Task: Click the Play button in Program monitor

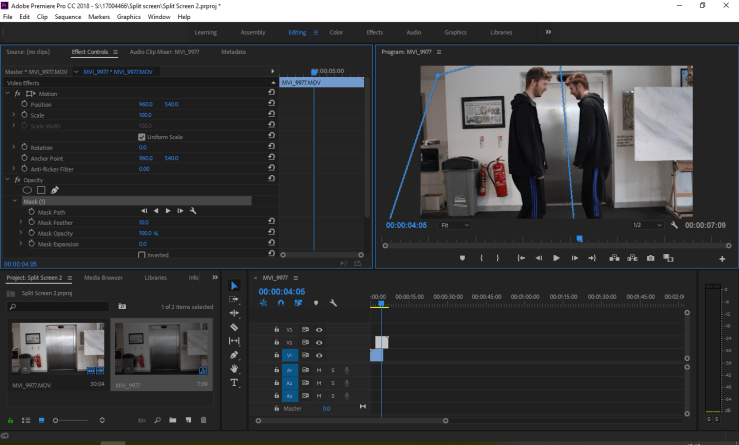Action: (556, 258)
